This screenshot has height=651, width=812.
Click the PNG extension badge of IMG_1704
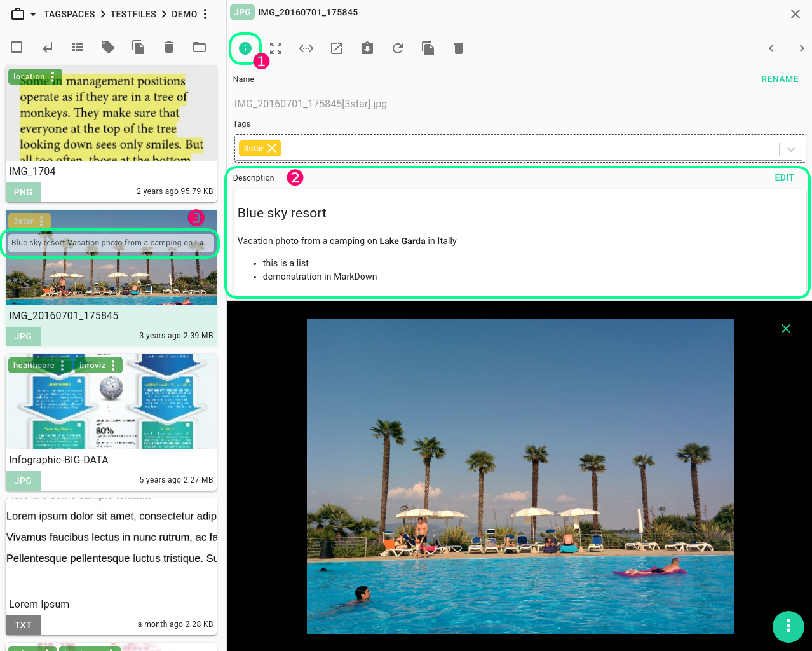(x=23, y=192)
